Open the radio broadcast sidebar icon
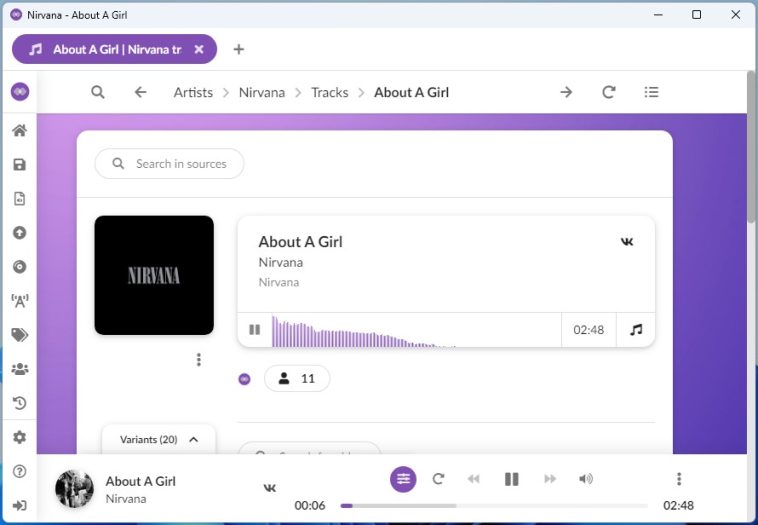 coord(20,301)
